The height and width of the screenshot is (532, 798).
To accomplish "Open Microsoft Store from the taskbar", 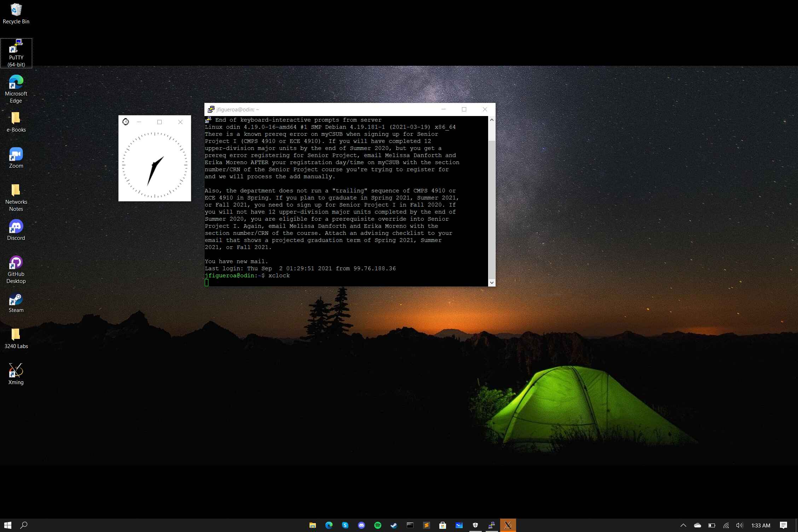I will click(x=443, y=525).
